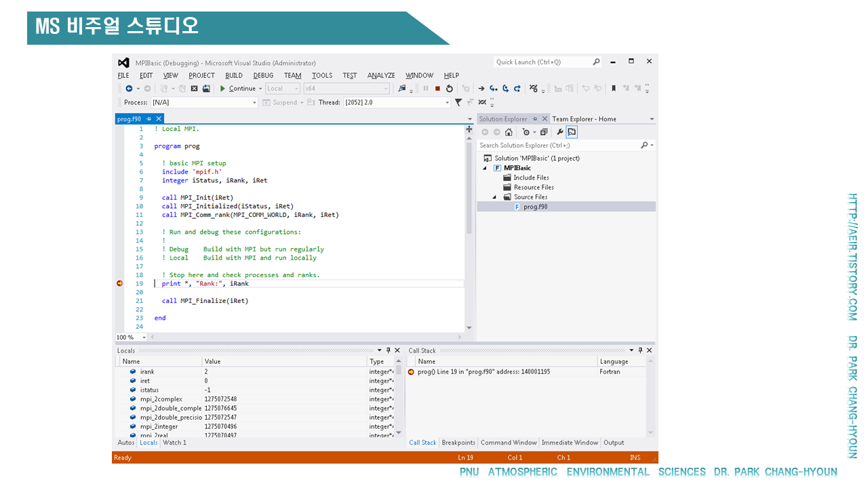Open the DEBUG menu
The image size is (868, 488).
263,75
